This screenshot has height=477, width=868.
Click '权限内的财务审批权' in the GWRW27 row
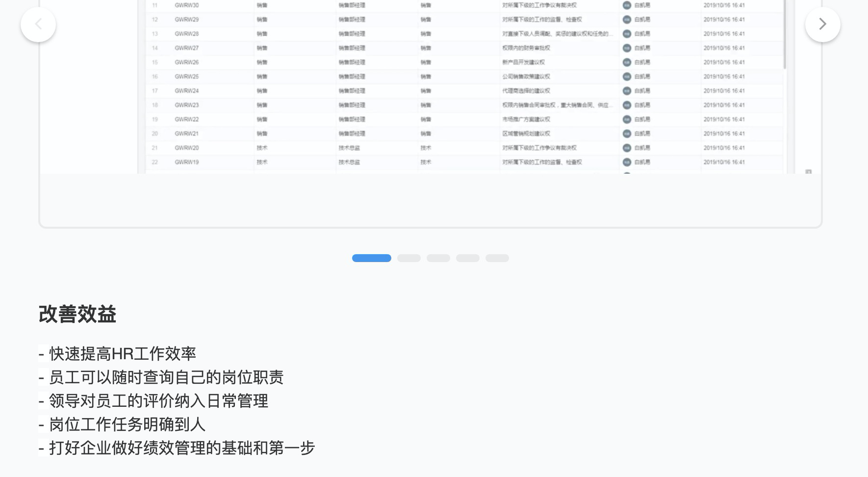click(526, 48)
